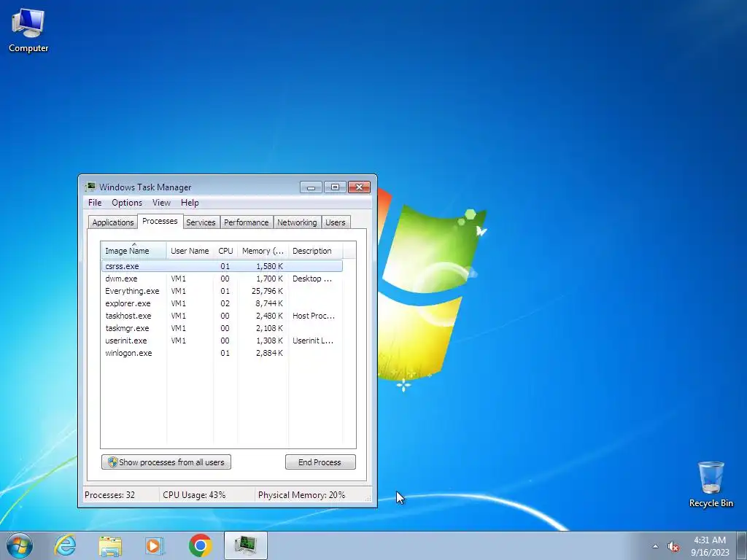Click 25,796 K memory value
This screenshot has width=747, height=560.
tap(267, 291)
